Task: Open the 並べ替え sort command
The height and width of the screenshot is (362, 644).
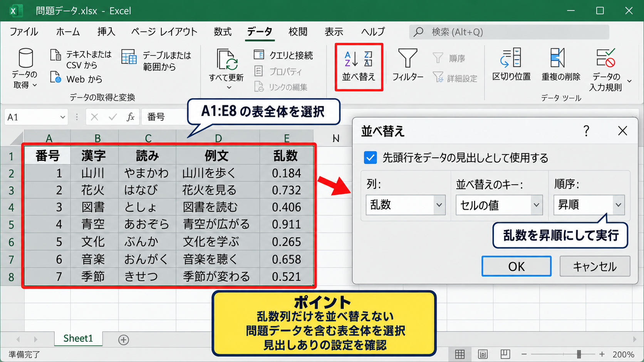Action: point(359,67)
